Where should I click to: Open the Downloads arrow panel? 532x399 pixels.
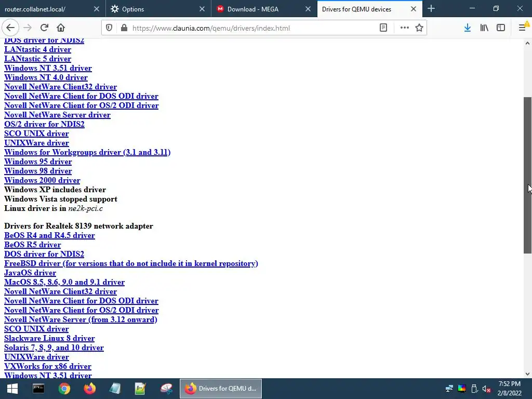click(x=468, y=28)
